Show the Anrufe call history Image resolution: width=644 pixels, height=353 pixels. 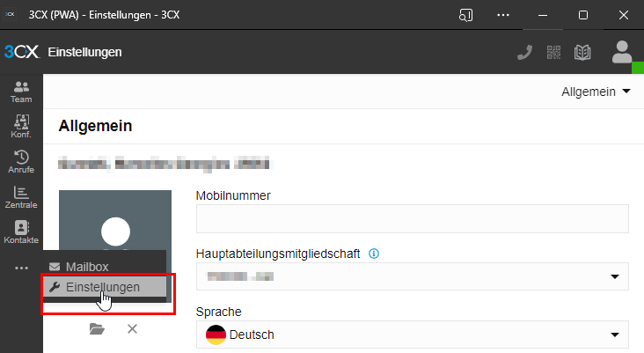(21, 162)
